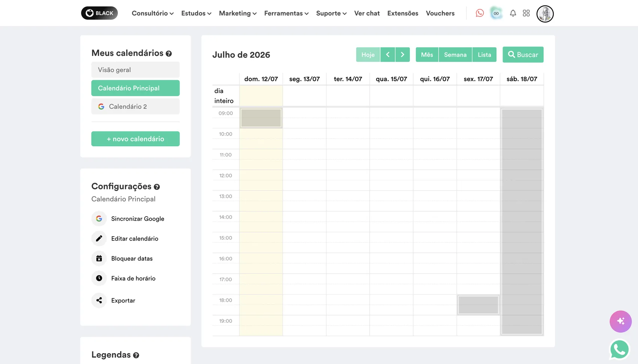Select Calendário 2
This screenshot has width=638, height=364.
tap(135, 106)
